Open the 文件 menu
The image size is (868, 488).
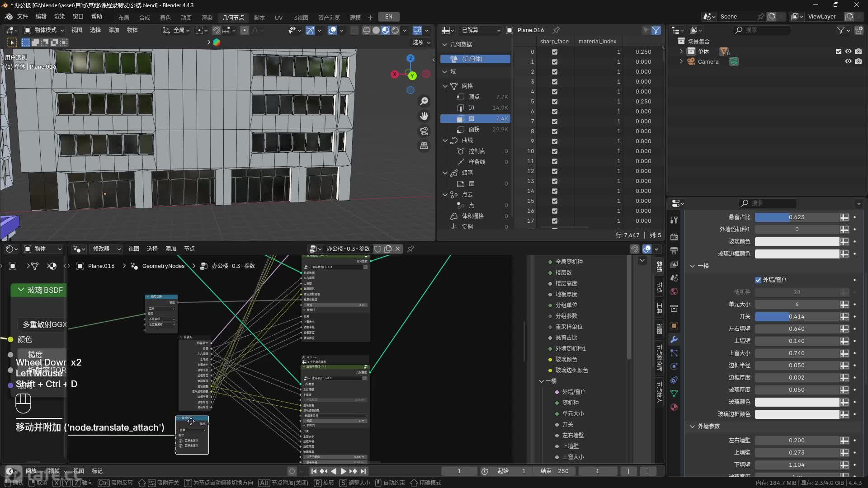tap(22, 16)
